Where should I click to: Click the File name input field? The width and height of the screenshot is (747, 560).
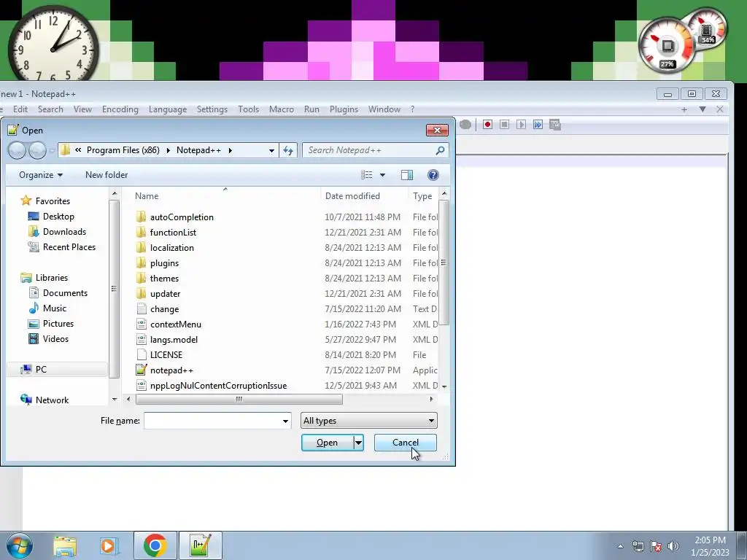coord(212,421)
